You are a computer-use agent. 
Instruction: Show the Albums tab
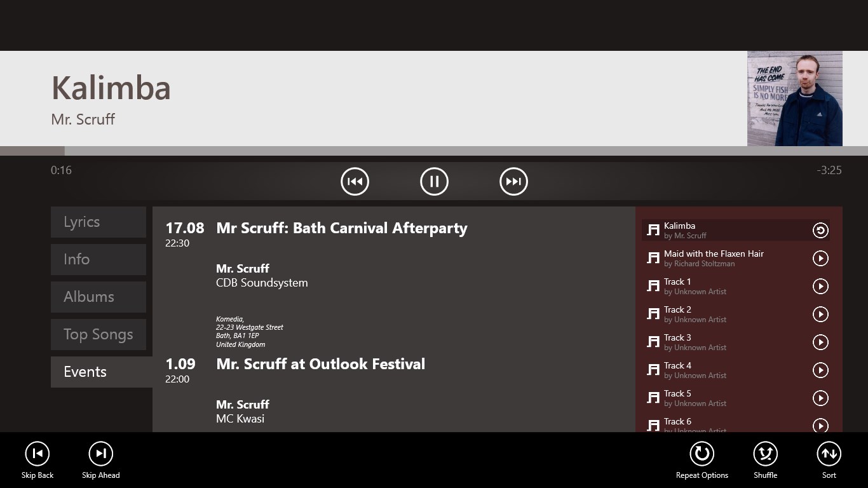coord(98,297)
